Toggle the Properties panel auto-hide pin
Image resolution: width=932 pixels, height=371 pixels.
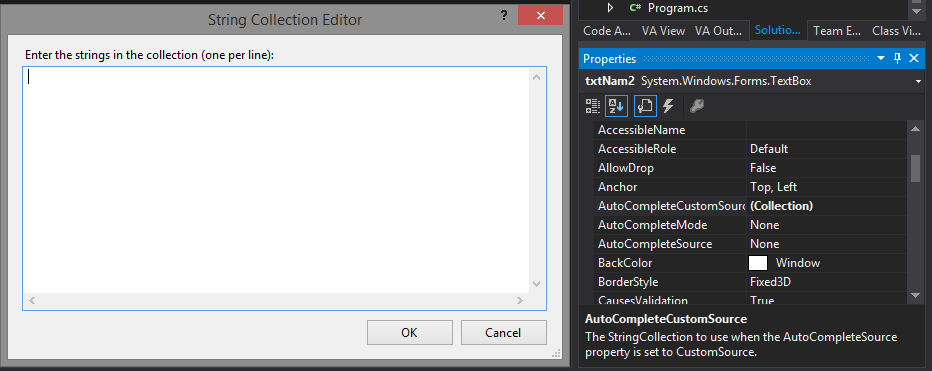(x=898, y=58)
